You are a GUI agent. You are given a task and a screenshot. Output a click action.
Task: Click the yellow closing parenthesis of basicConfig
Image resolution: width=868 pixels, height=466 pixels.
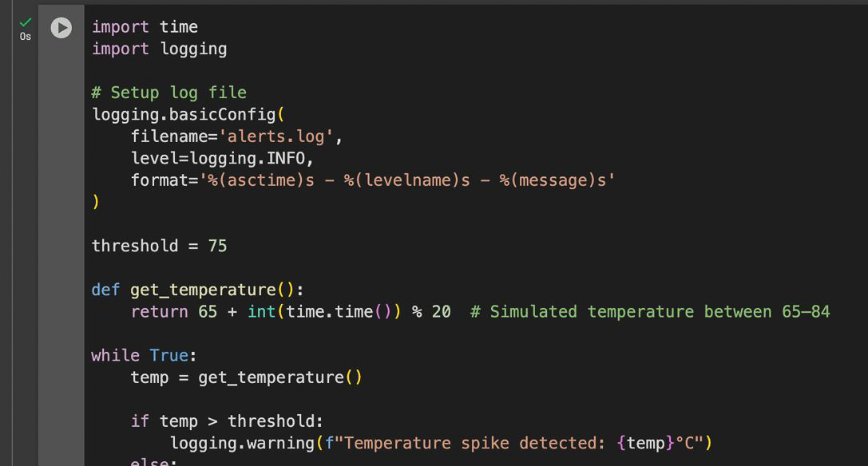(x=96, y=201)
